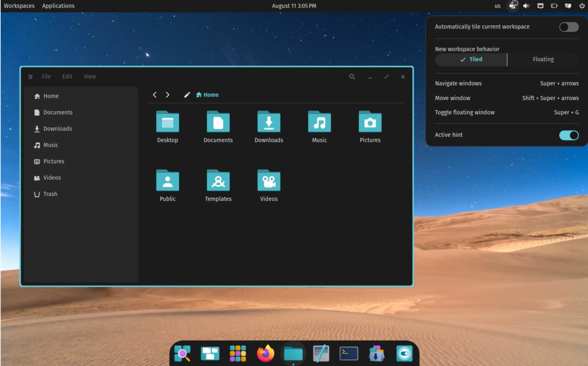Open the Firefox browser from the dock
This screenshot has width=588, height=366.
coord(265,353)
